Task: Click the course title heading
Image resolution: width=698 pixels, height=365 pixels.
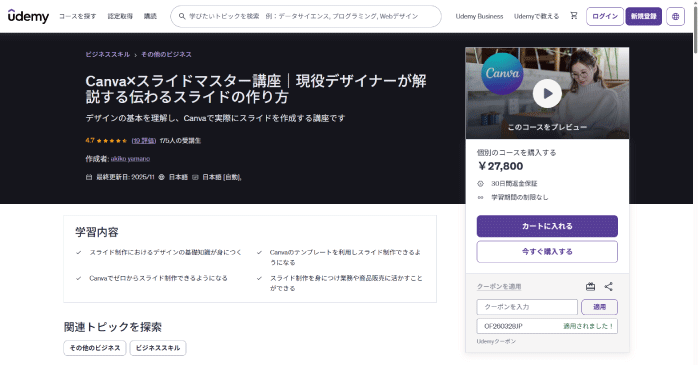Action: (256, 89)
